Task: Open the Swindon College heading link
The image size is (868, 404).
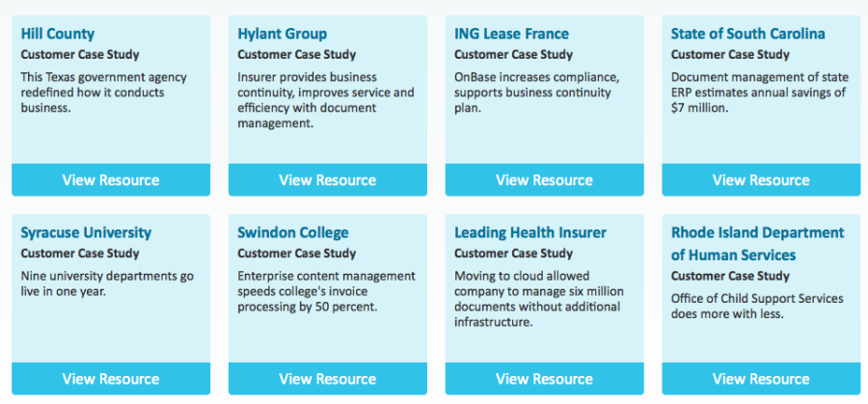Action: (292, 232)
